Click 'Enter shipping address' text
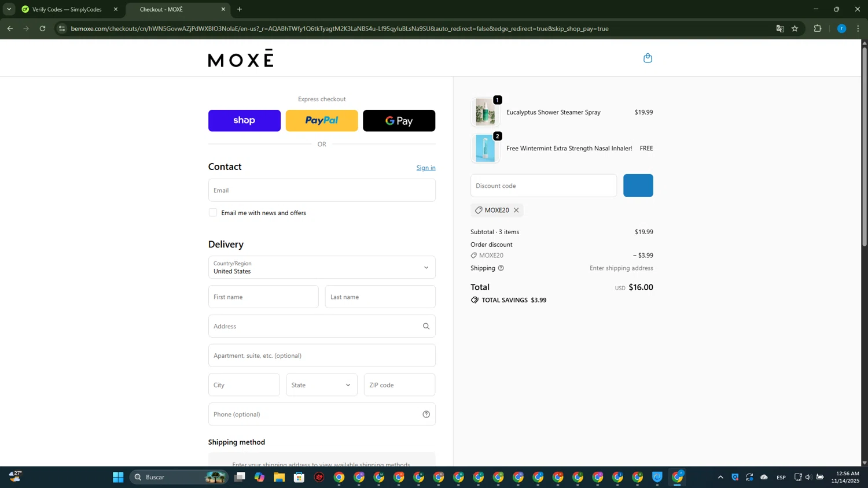The height and width of the screenshot is (488, 868). tap(621, 268)
